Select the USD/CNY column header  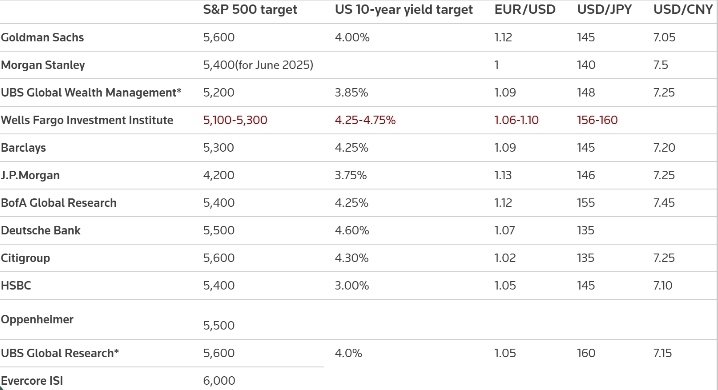click(683, 10)
